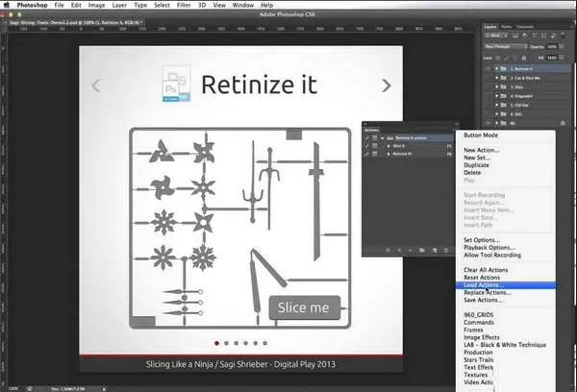Load the Image Effects action set
Viewport: 577px width, 392px height.
pos(506,337)
